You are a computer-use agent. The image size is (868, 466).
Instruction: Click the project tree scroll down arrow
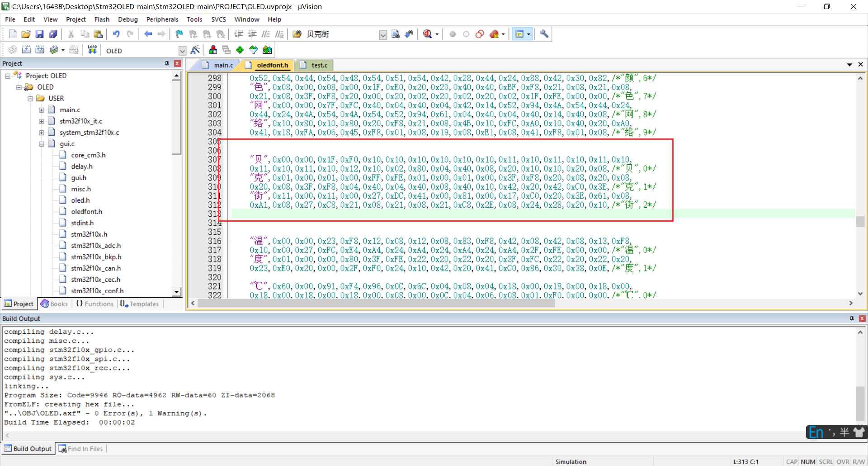[x=177, y=292]
